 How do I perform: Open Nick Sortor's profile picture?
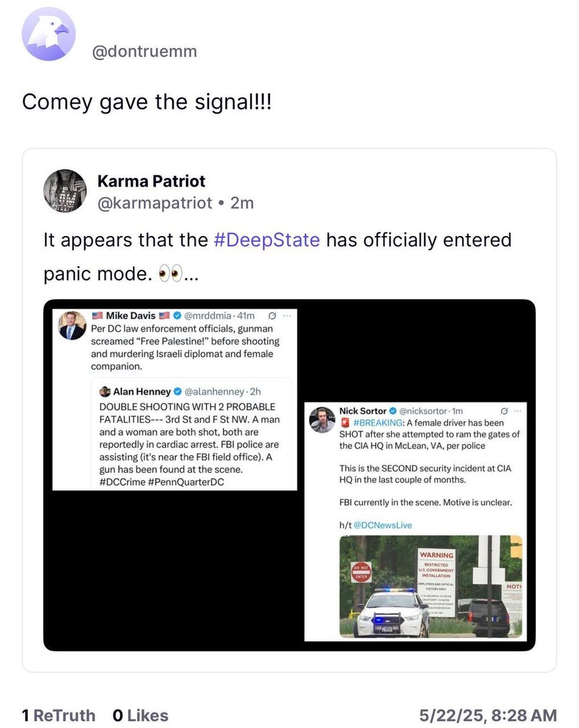[322, 420]
